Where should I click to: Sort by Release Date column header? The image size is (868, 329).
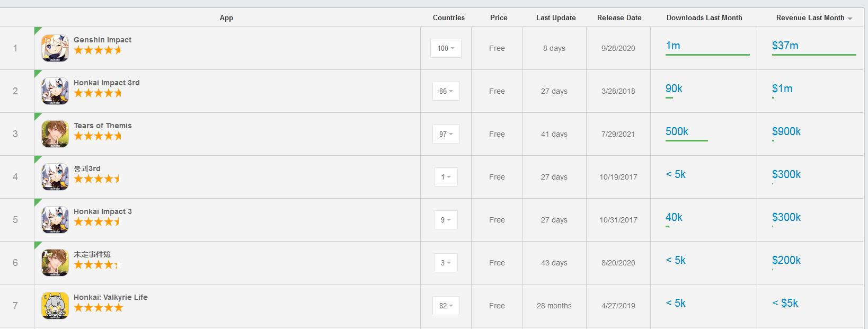619,17
